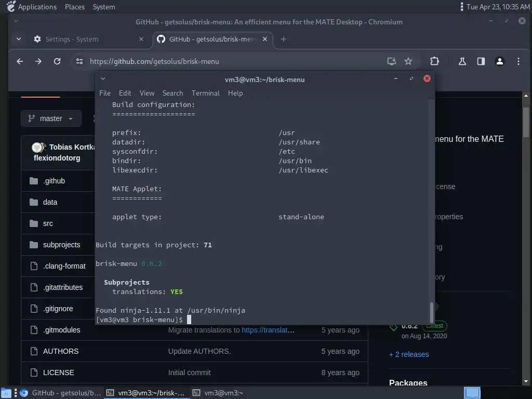Open the terminal Search menu
The image size is (532, 399).
coord(172,93)
